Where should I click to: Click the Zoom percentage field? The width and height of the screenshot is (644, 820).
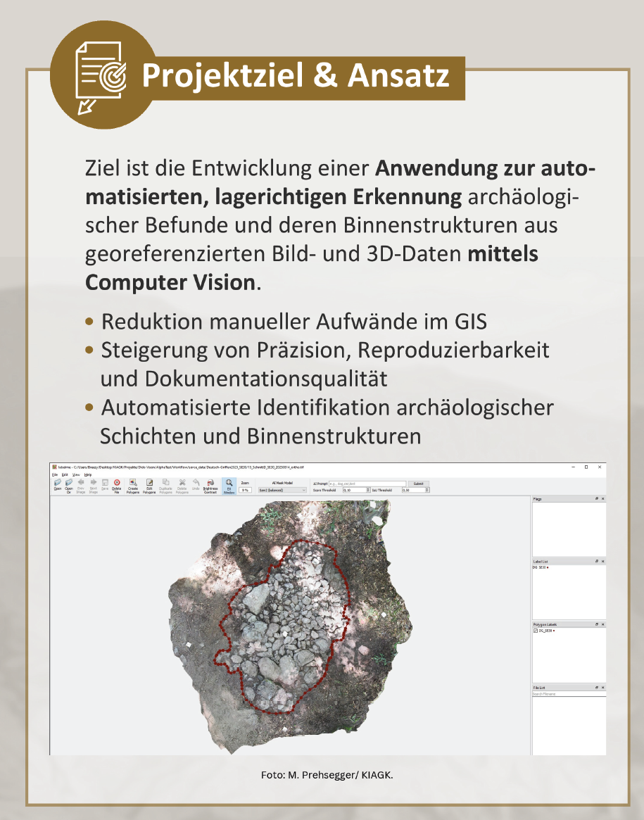pyautogui.click(x=245, y=490)
